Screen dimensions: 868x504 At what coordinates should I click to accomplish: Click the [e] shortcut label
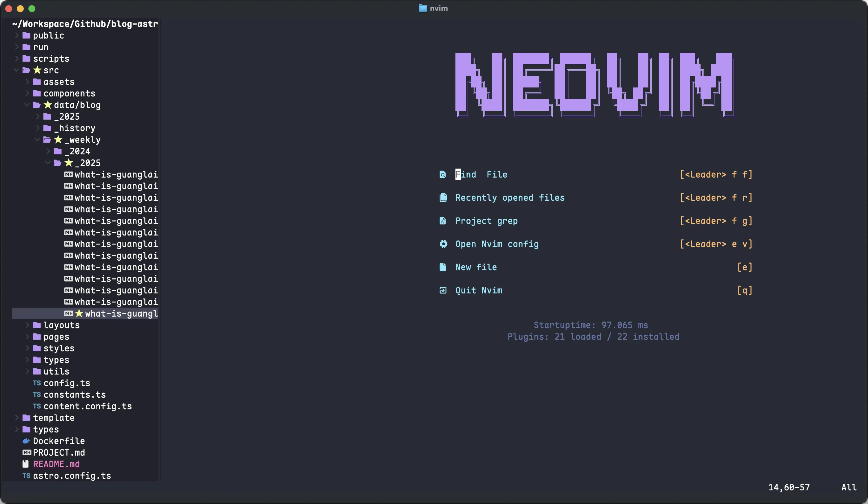[745, 267]
